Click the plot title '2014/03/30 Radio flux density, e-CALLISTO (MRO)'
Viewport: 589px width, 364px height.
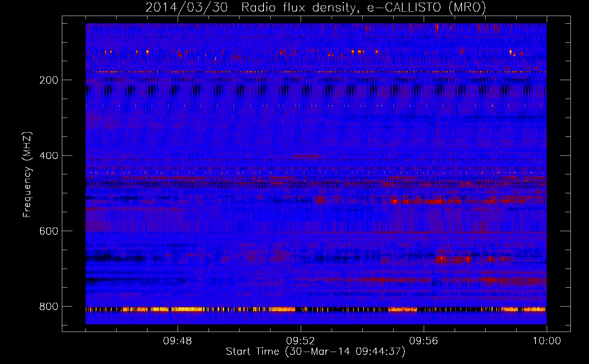[316, 8]
